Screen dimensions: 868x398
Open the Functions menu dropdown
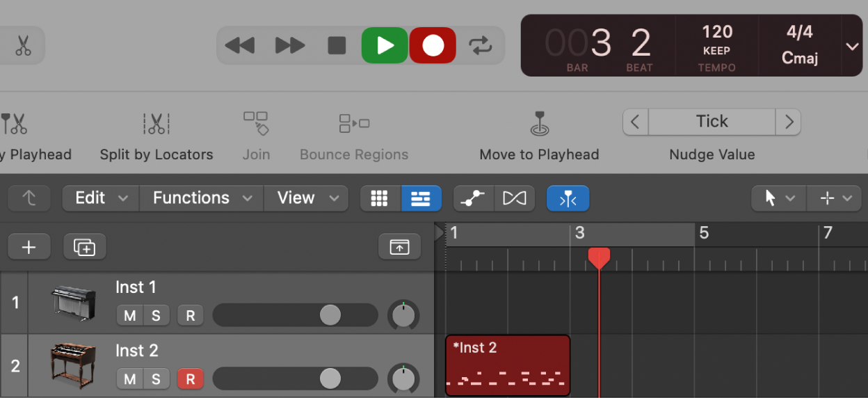click(202, 198)
